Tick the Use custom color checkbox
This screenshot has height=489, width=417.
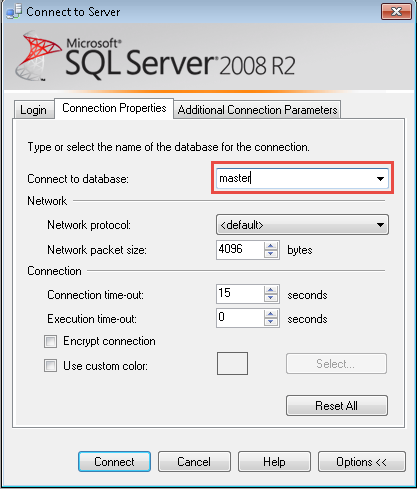[50, 365]
